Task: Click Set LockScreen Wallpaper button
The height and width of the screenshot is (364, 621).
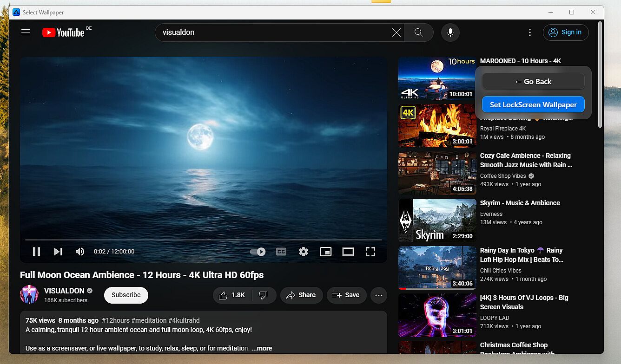Action: click(533, 105)
